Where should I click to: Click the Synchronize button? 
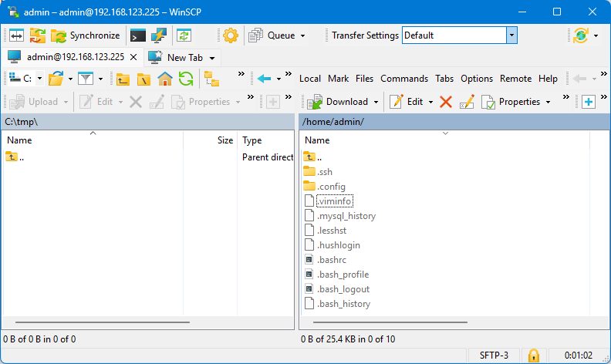pos(86,35)
